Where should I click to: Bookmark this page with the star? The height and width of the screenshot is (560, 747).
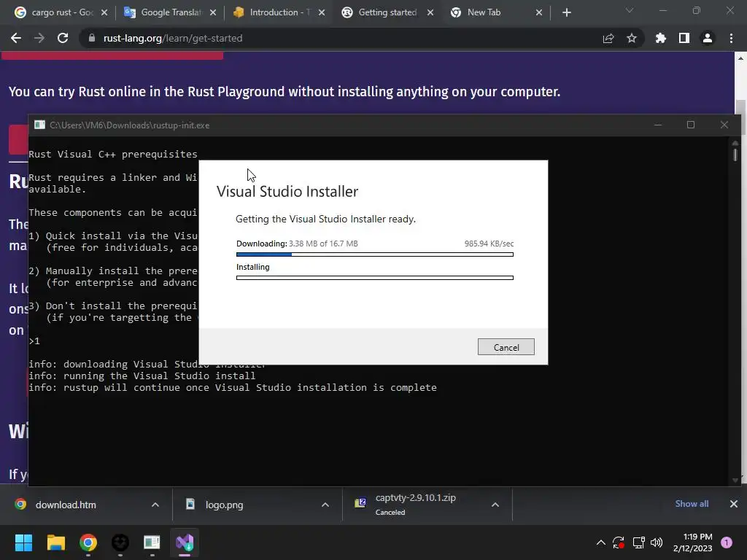click(632, 38)
